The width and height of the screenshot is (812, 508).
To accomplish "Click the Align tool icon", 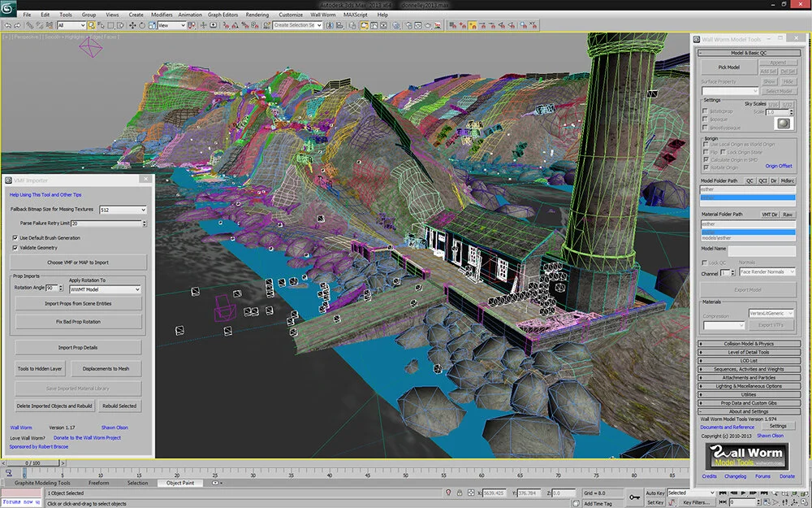I will click(x=339, y=25).
